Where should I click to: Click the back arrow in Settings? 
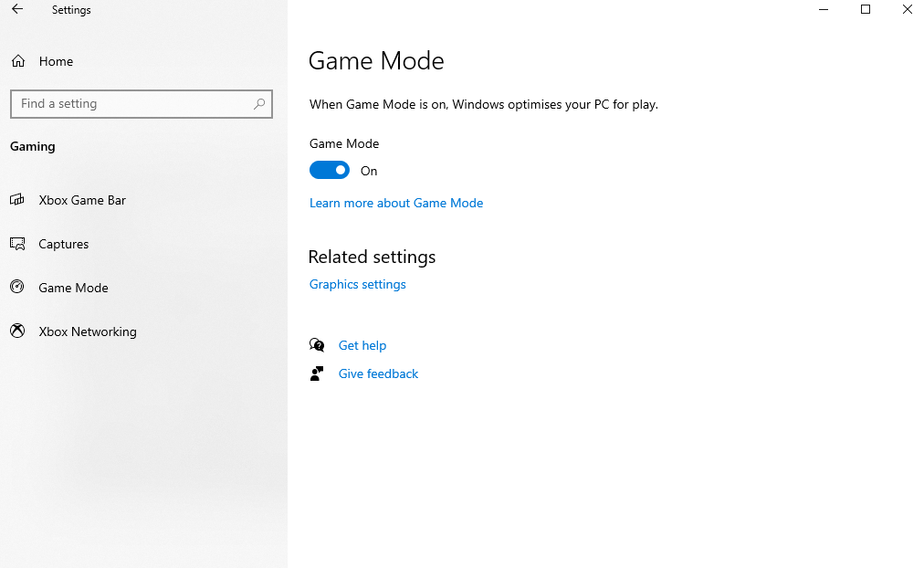(x=17, y=10)
